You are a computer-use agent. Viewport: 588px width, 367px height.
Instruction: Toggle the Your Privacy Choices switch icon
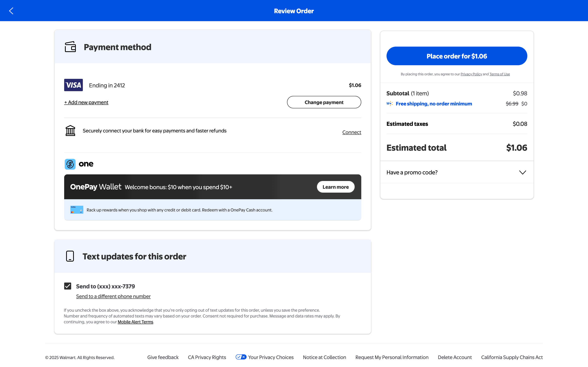coord(241,357)
